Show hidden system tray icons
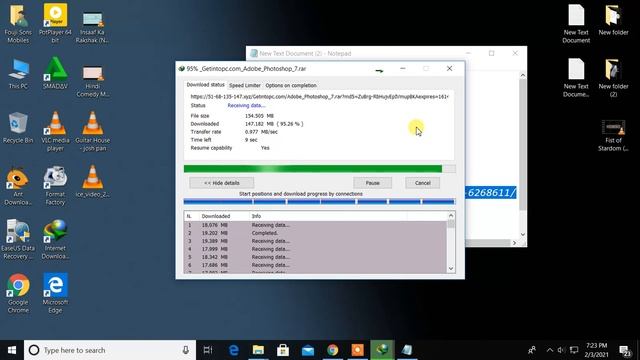Viewport: 640px width, 360px height. pos(549,350)
